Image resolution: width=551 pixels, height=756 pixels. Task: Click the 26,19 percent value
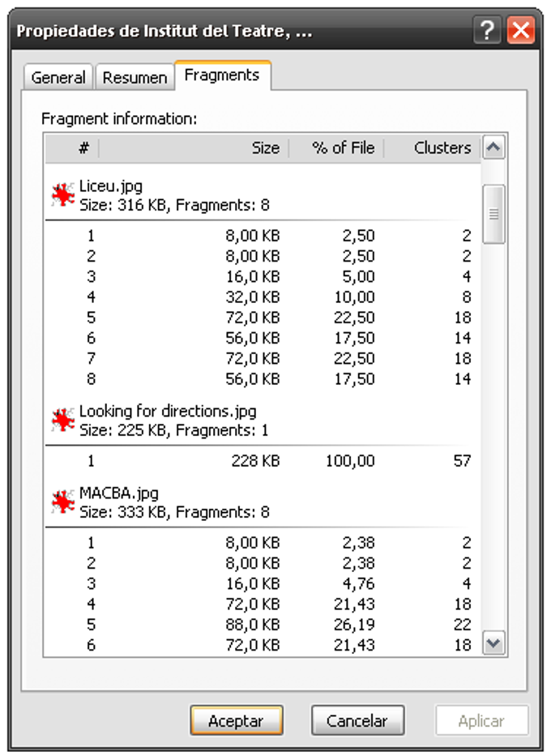(x=354, y=625)
